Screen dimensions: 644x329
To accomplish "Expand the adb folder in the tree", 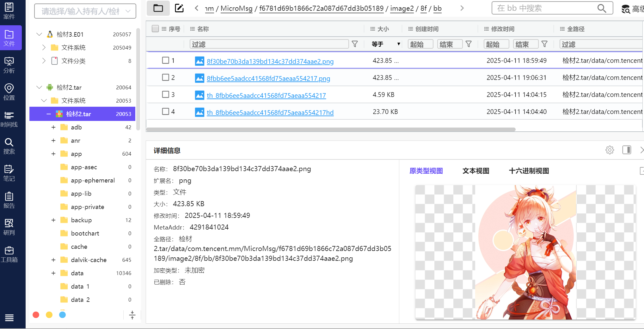I will (x=53, y=127).
